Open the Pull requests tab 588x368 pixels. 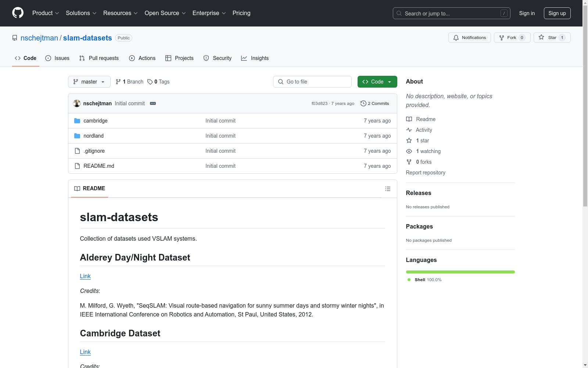click(x=99, y=58)
